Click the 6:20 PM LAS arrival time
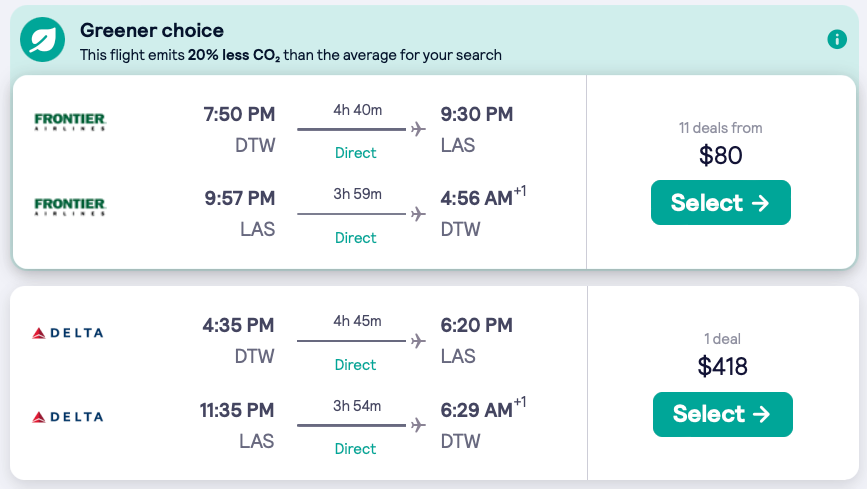The width and height of the screenshot is (867, 489). pos(477,326)
